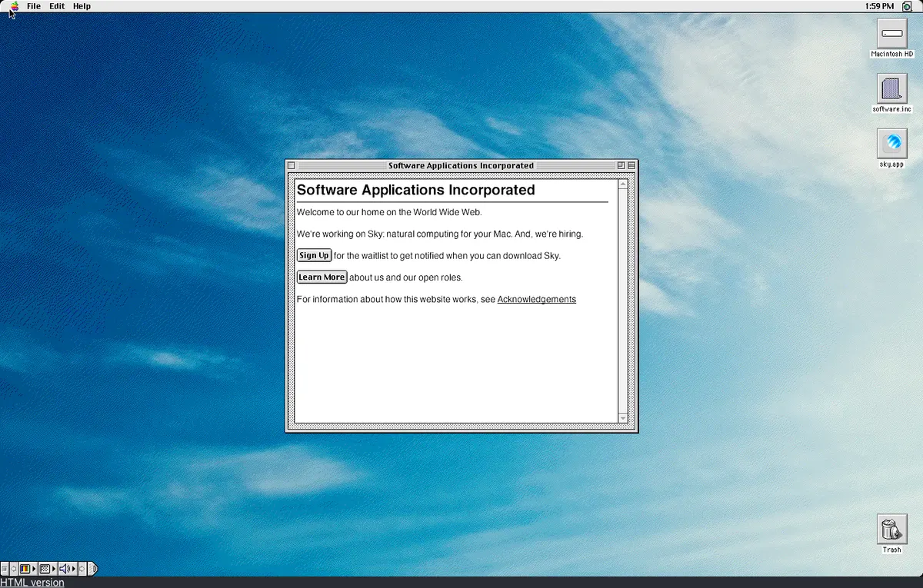This screenshot has height=588, width=923.
Task: Click the Control Strip close box
Action: click(4, 569)
